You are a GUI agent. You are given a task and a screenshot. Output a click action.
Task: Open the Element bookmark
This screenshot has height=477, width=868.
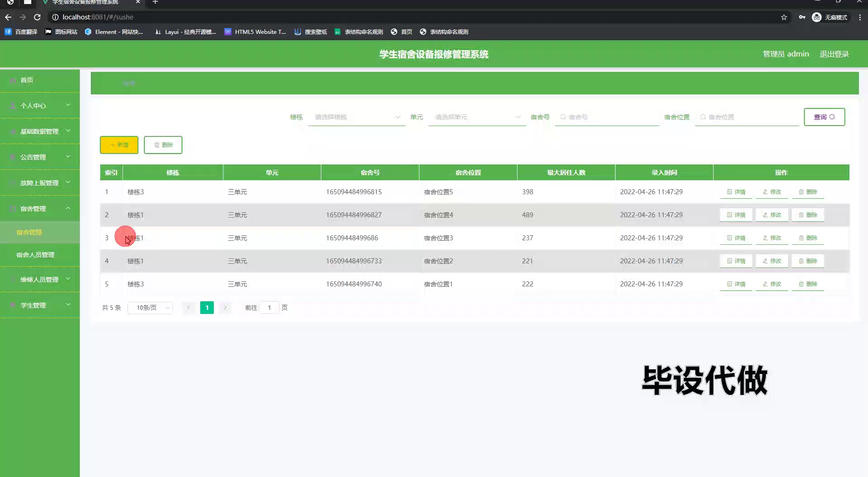point(114,32)
